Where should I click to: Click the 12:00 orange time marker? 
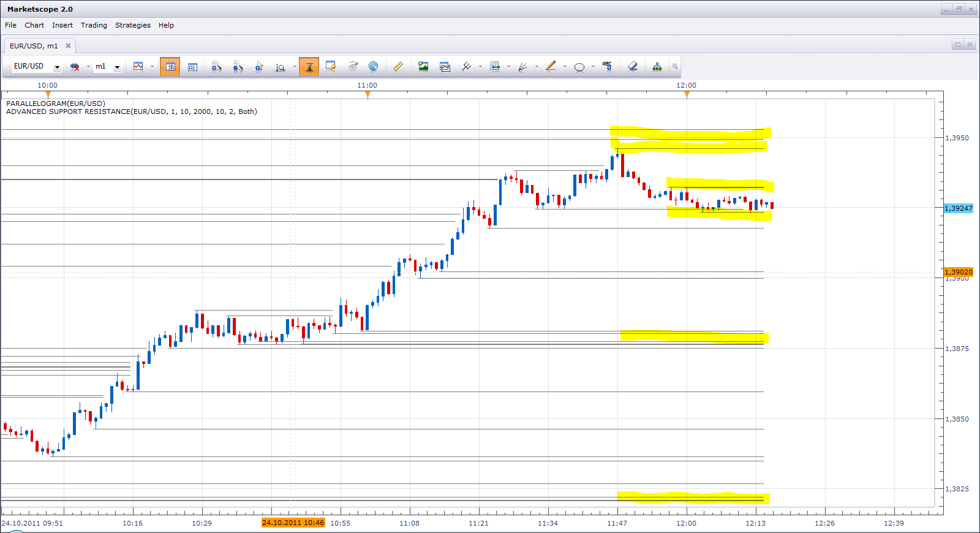coord(687,94)
